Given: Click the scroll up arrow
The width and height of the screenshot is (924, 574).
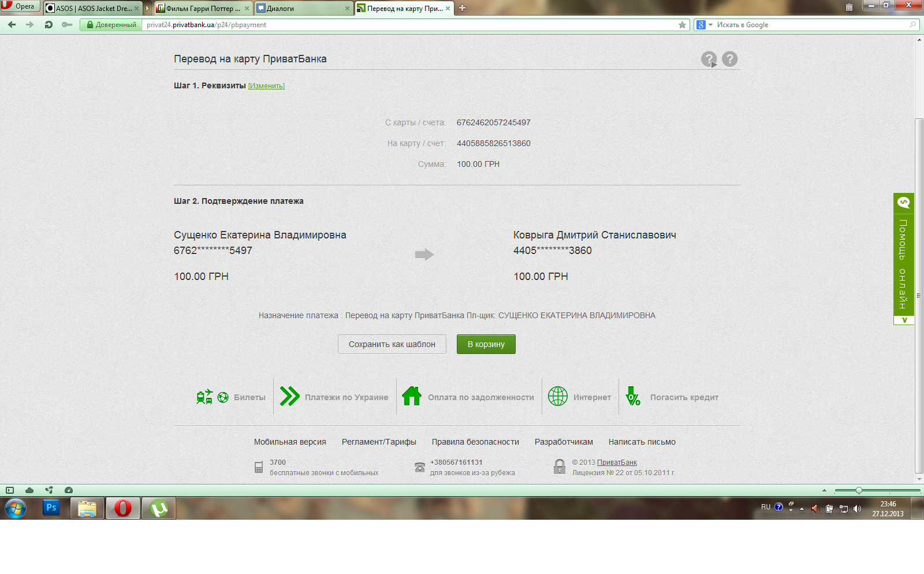Looking at the screenshot, I should [x=919, y=39].
